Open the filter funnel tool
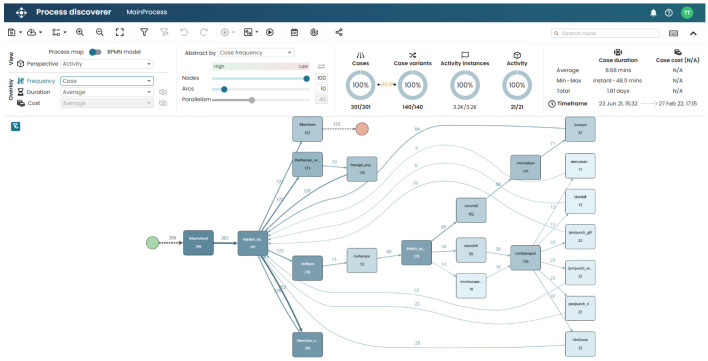This screenshot has width=708, height=361. pyautogui.click(x=144, y=32)
